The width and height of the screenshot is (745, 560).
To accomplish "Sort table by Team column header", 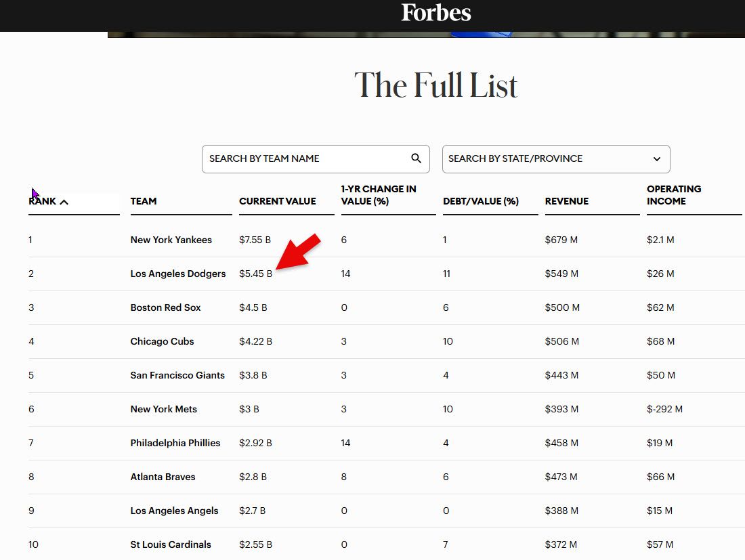I will (x=144, y=201).
